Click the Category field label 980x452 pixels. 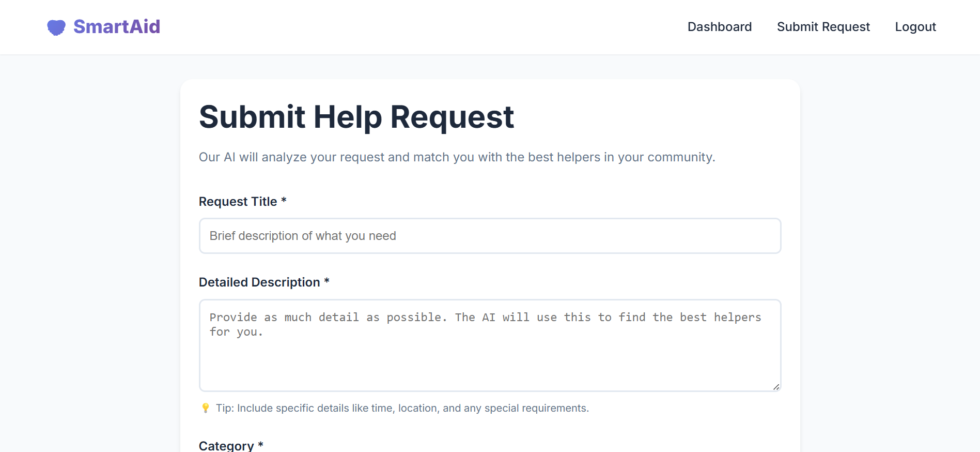point(226,445)
